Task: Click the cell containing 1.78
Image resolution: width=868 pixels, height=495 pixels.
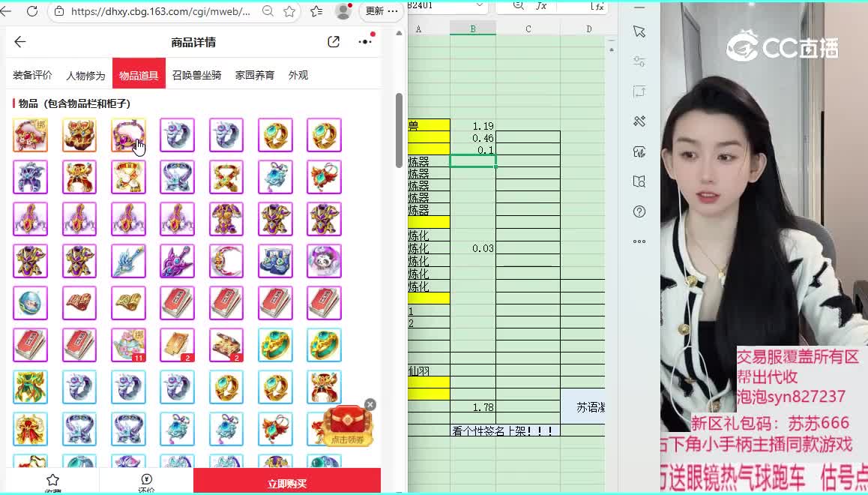Action: tap(473, 407)
